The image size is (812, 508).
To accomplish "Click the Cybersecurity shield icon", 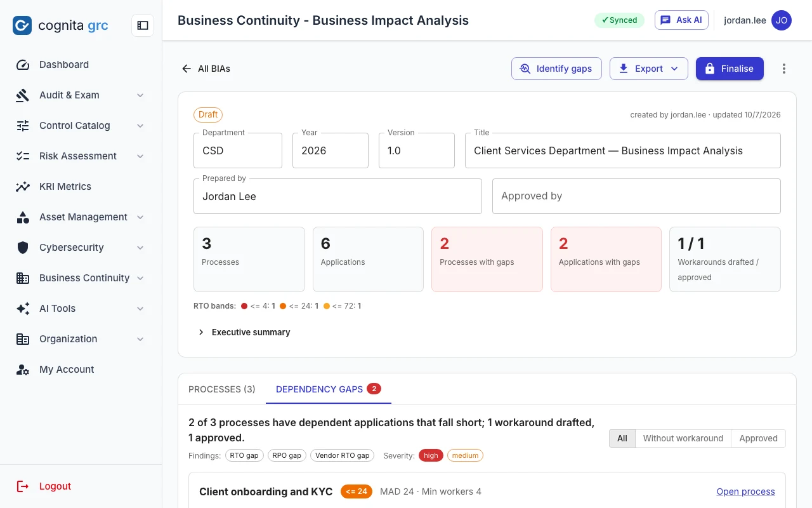I will point(23,248).
